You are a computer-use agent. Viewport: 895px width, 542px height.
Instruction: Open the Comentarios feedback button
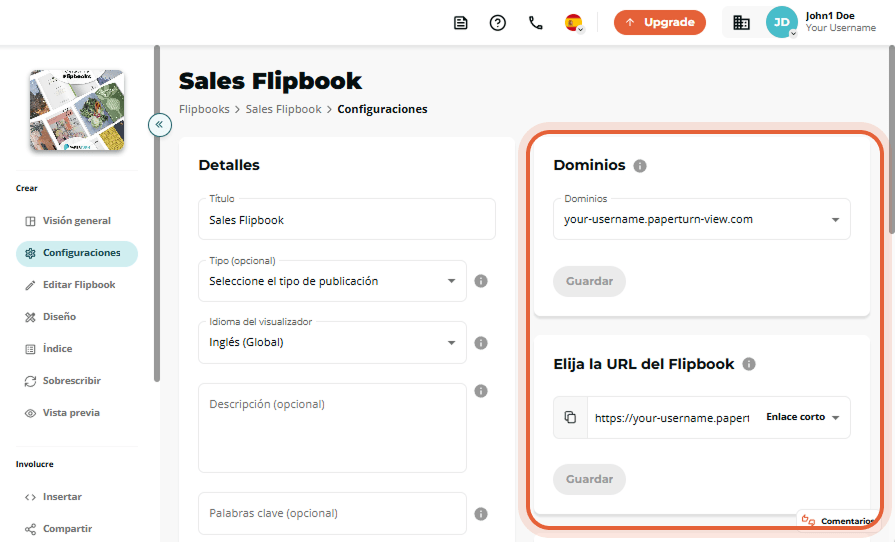(838, 520)
